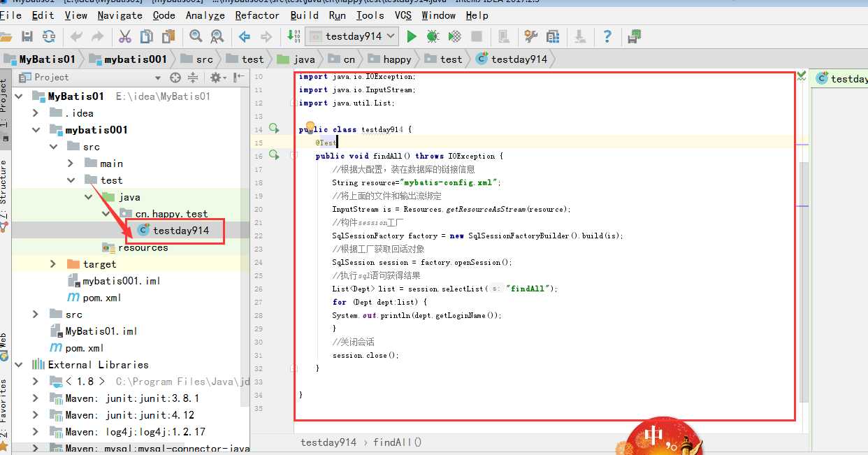This screenshot has width=868, height=455.
Task: Click the Stop square icon
Action: [477, 36]
